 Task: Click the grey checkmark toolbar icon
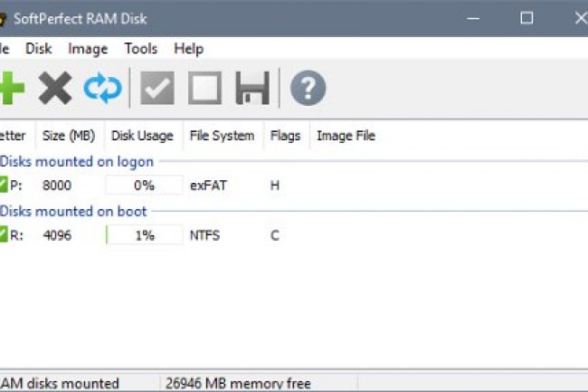pyautogui.click(x=156, y=89)
